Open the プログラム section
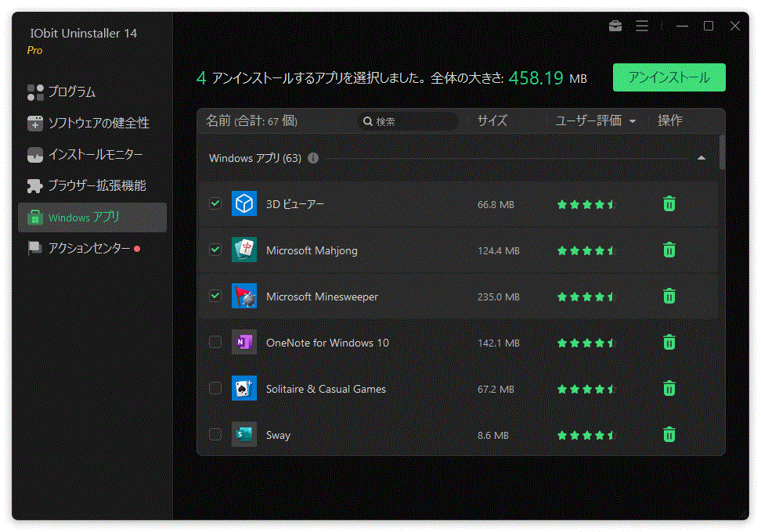 (x=92, y=92)
